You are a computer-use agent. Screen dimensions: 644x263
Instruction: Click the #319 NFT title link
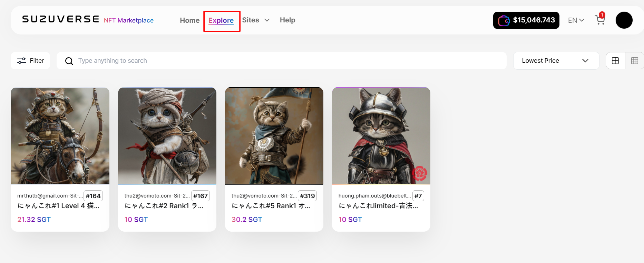click(x=271, y=206)
